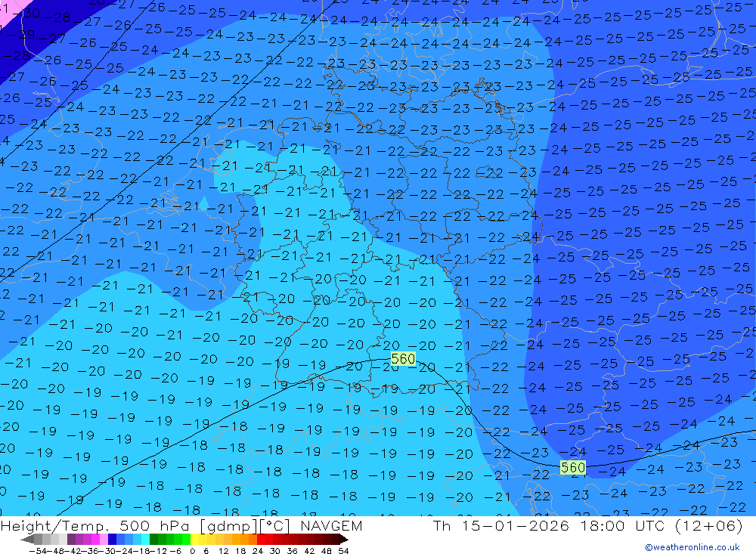Select the 560 contour label between -20 values
756x554 pixels.
[x=403, y=359]
